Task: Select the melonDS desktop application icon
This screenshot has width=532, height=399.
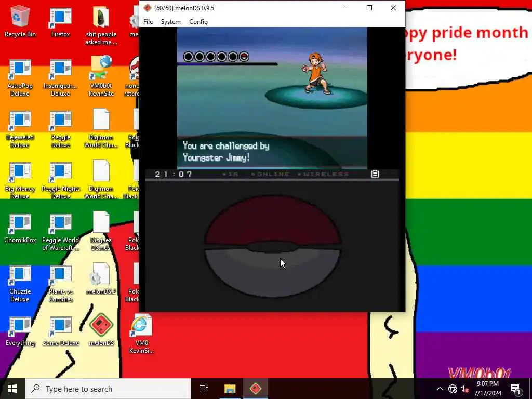Action: (101, 330)
